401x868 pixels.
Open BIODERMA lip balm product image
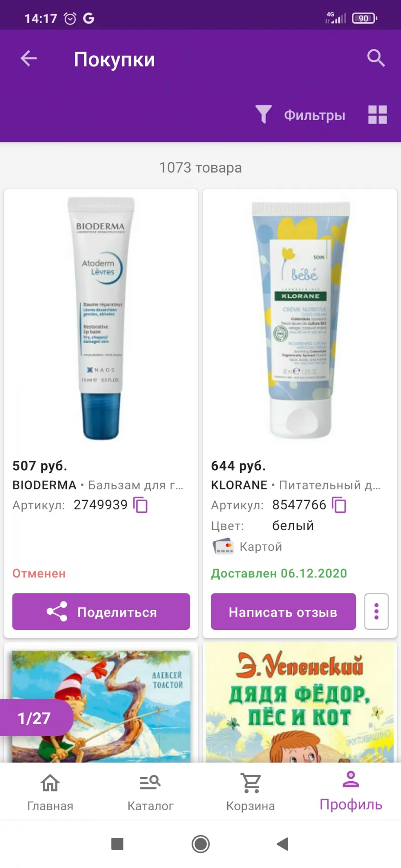click(x=101, y=318)
